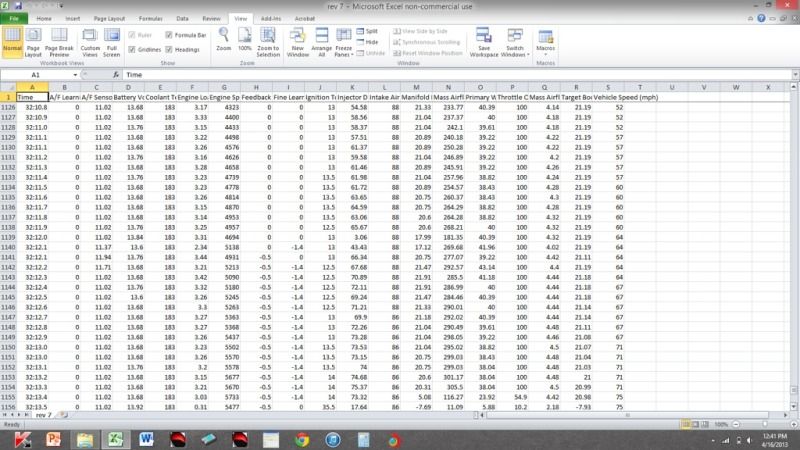Open a New Window
Screen dimensions: 800x450
[x=297, y=48]
